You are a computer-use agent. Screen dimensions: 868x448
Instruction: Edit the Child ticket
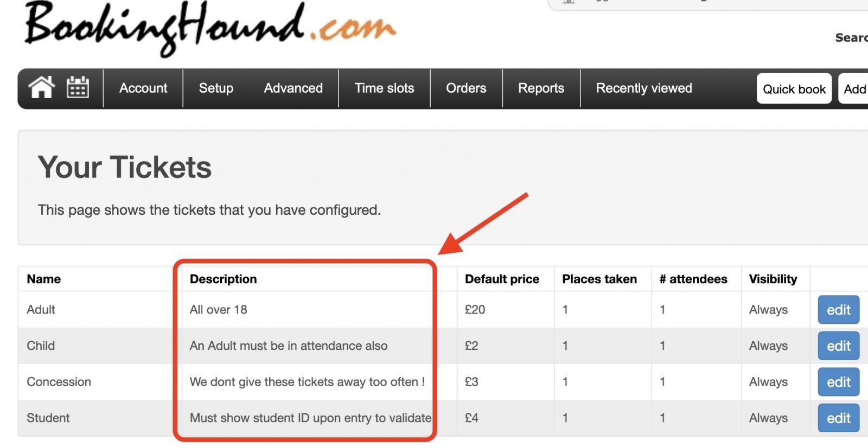[x=838, y=346]
